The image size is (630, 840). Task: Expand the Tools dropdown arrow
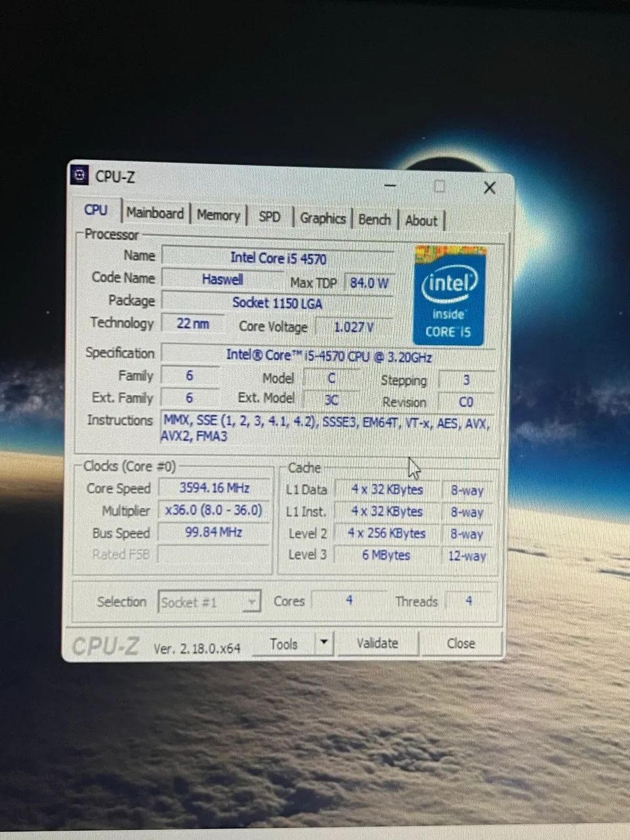324,644
